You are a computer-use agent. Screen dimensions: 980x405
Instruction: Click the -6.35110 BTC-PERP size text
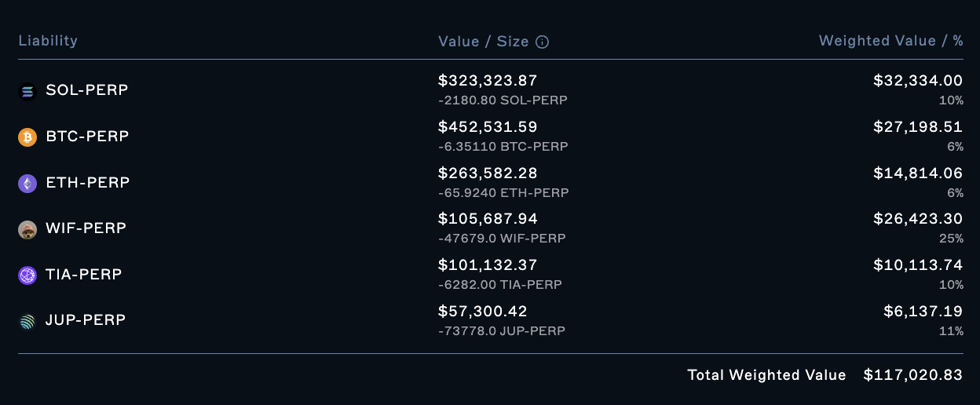(x=503, y=147)
